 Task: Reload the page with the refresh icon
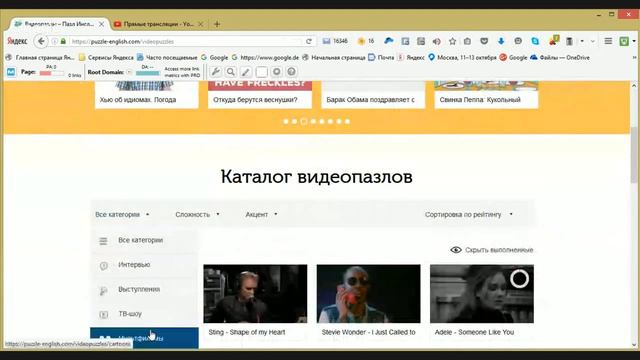point(309,41)
